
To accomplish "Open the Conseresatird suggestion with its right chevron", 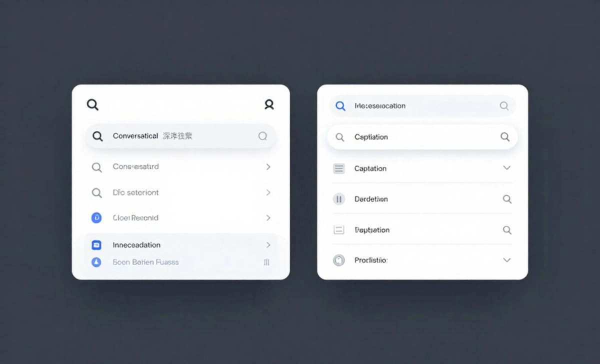I will tap(268, 167).
